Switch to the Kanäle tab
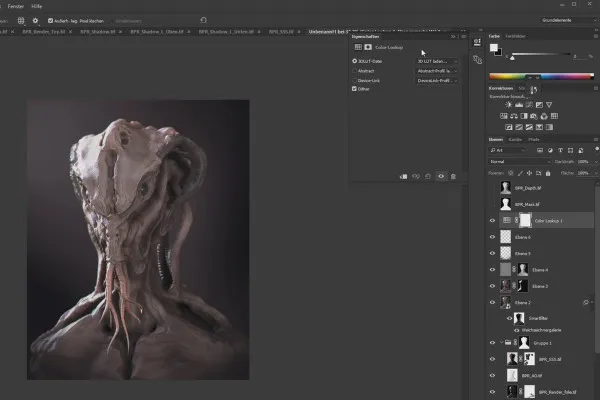The image size is (600, 400). (515, 140)
